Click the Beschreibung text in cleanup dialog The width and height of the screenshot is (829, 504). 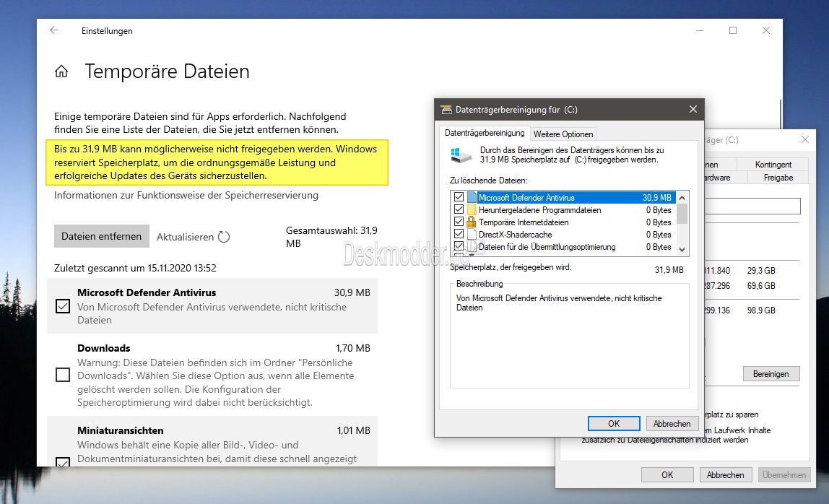tap(479, 284)
